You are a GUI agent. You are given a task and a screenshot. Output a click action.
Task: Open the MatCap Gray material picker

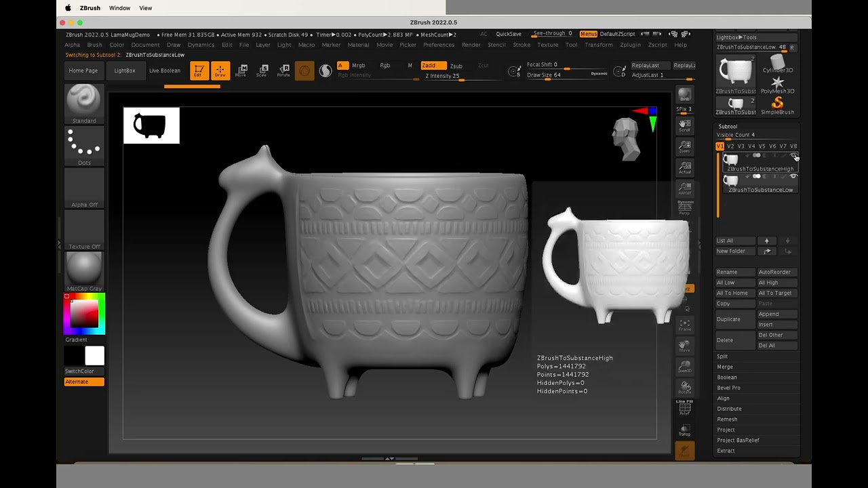pos(84,272)
